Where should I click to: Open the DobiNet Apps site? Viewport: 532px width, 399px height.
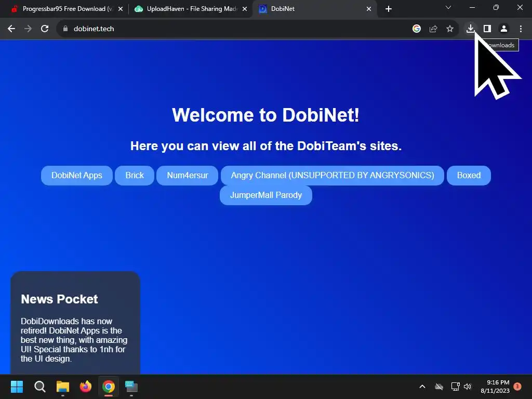[77, 176]
